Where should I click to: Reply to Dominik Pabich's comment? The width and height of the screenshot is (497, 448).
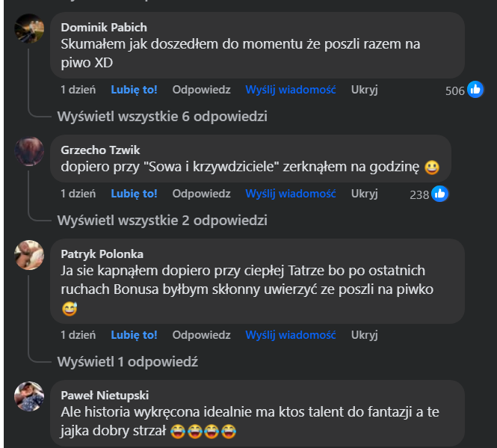(201, 90)
